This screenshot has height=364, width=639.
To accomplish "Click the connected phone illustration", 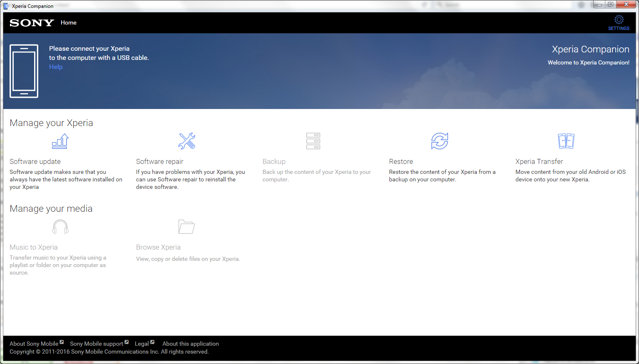I will pyautogui.click(x=24, y=71).
